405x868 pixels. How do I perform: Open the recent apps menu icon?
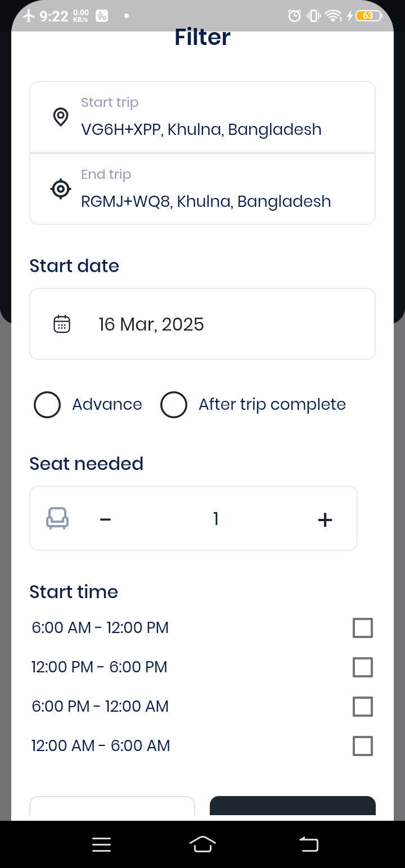pyautogui.click(x=101, y=844)
